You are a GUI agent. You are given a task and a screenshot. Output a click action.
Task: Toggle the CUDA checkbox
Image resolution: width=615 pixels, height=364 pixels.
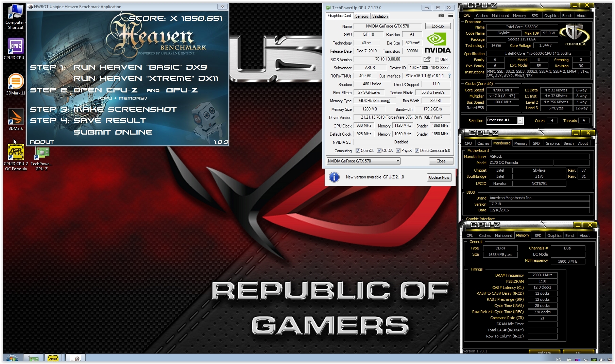379,151
